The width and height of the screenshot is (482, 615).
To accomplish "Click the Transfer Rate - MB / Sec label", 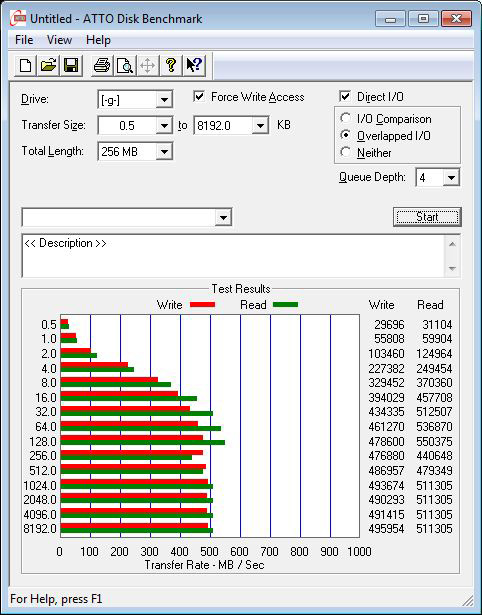I will click(x=204, y=565).
